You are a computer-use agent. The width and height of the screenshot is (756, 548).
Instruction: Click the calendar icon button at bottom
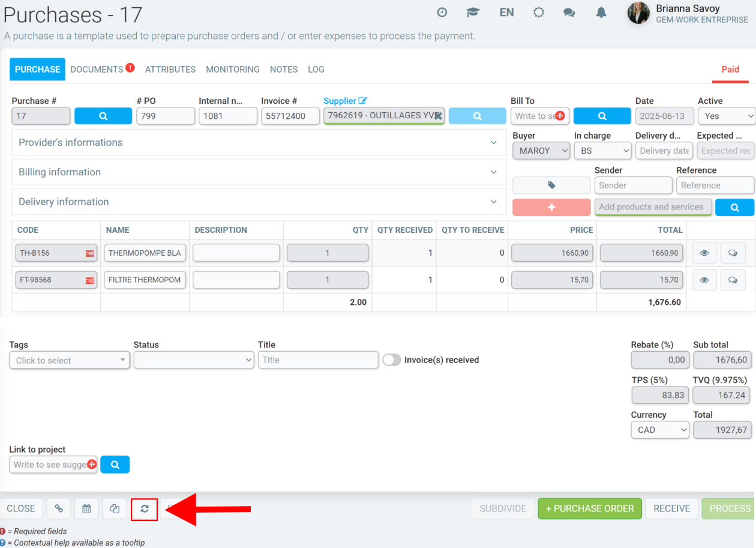(x=86, y=508)
